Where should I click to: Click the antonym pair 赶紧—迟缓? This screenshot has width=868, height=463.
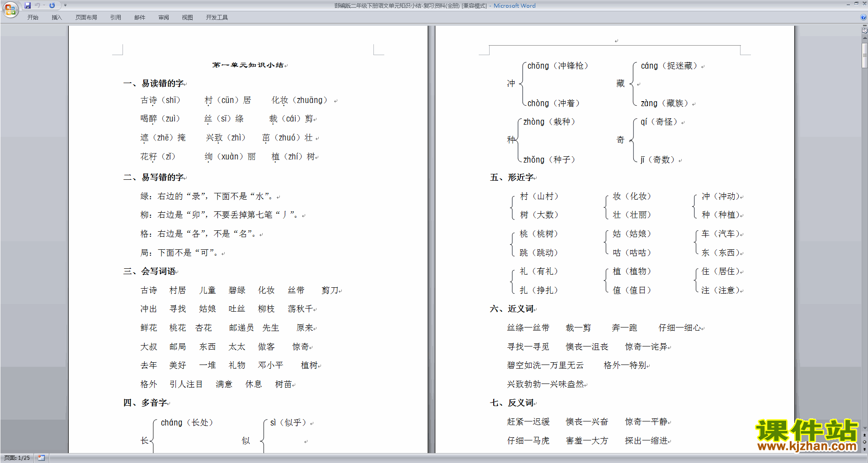click(x=528, y=422)
